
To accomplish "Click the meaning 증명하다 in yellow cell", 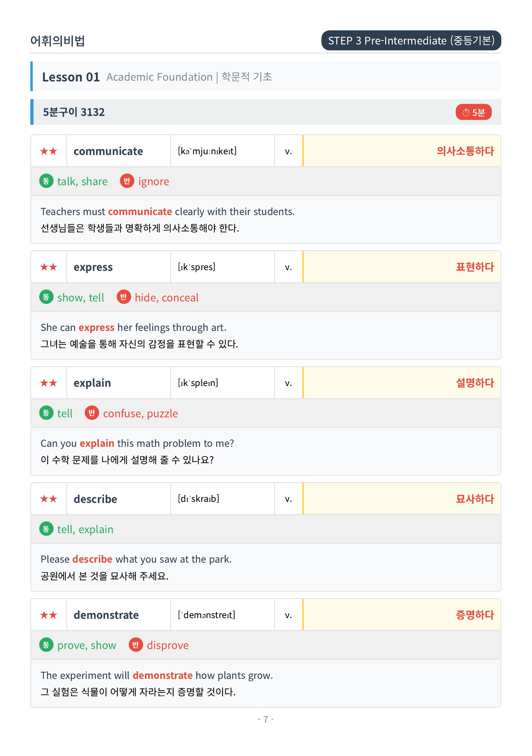I will pyautogui.click(x=475, y=615).
